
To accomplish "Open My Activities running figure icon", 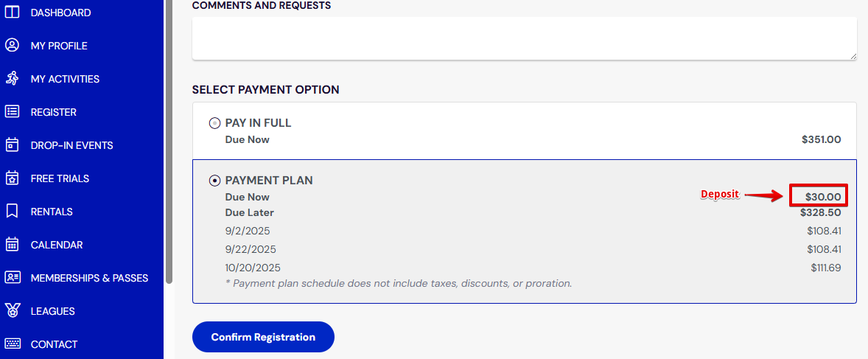I will pyautogui.click(x=13, y=79).
